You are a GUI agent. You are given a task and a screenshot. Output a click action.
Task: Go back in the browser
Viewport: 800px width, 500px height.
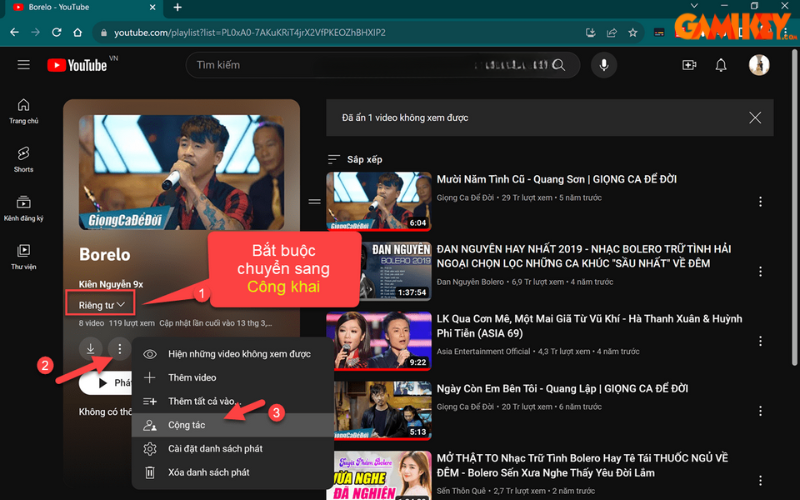click(14, 32)
